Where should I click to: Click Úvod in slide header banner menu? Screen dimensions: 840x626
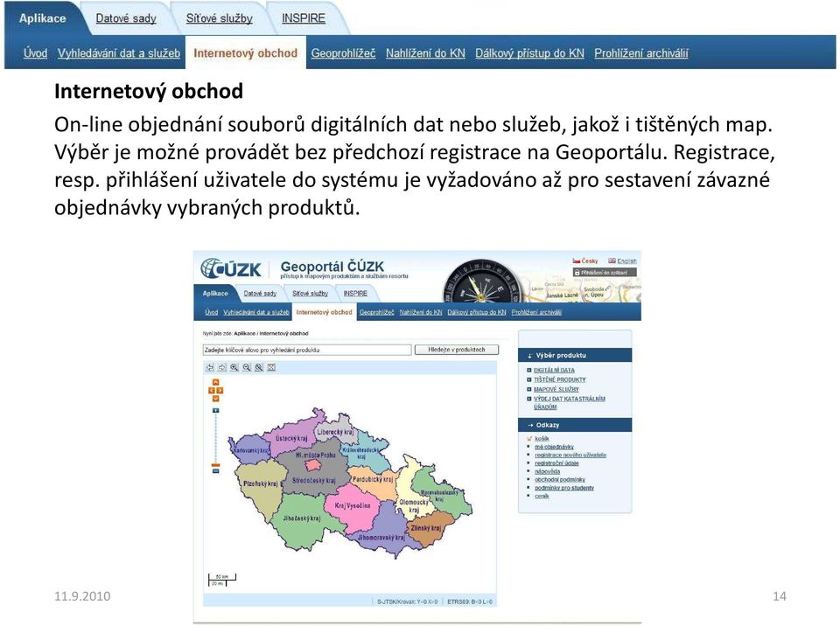pos(35,53)
